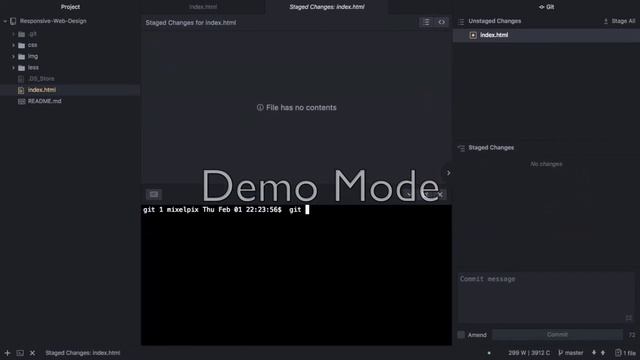Image resolution: width=640 pixels, height=360 pixels.
Task: Expand the img folder arrow
Action: pos(13,56)
